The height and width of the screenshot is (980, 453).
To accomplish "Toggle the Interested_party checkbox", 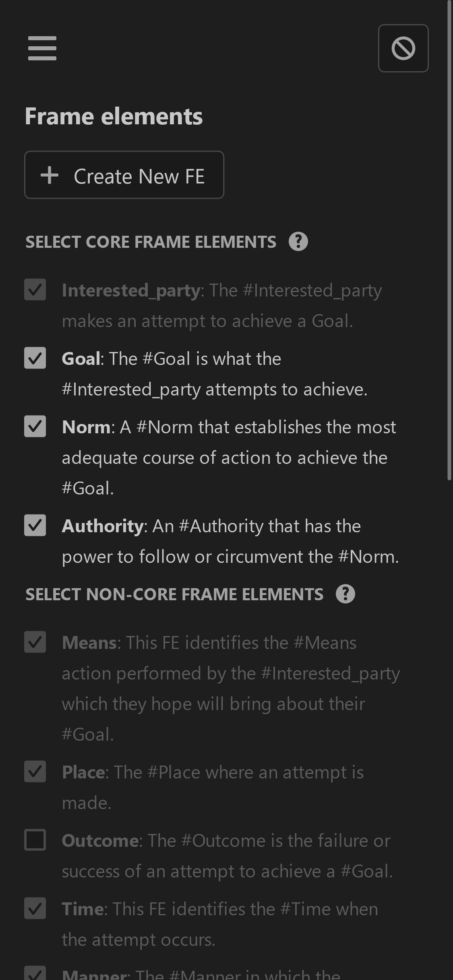I will (35, 289).
